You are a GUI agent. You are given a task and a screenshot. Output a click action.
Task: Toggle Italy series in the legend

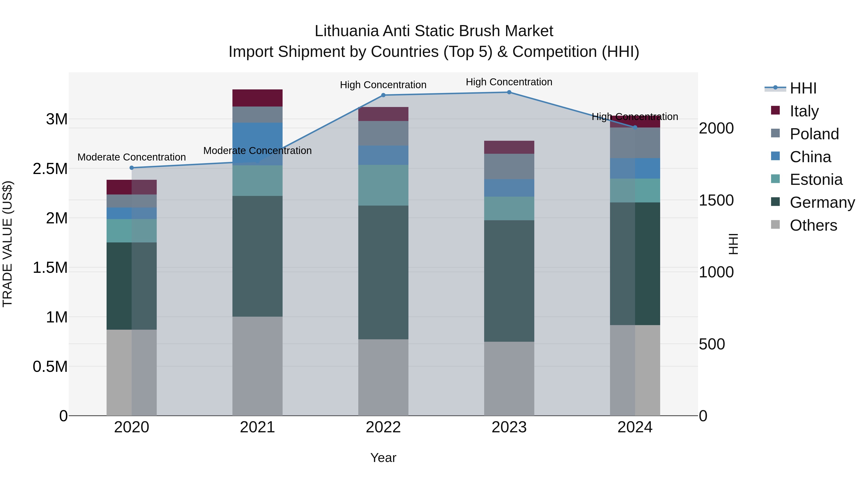[794, 111]
